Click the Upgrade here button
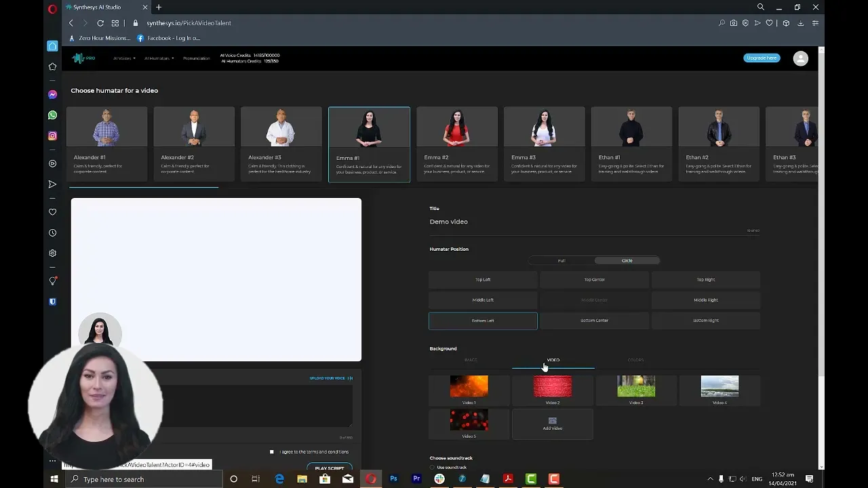This screenshot has height=488, width=868. pos(762,58)
